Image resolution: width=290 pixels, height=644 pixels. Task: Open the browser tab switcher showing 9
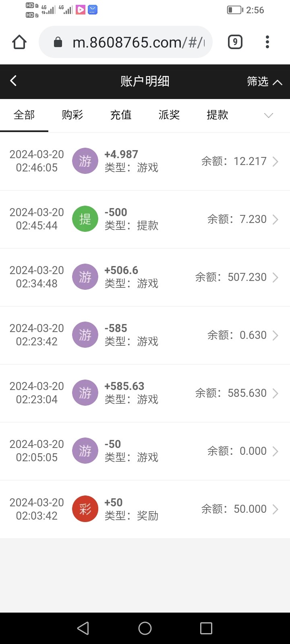tap(235, 42)
